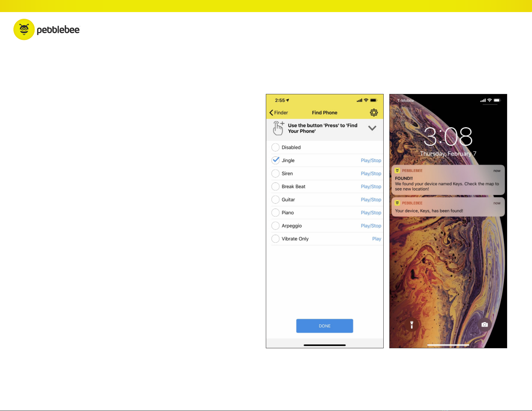
Task: Tap the blue DONE button
Action: coord(325,326)
